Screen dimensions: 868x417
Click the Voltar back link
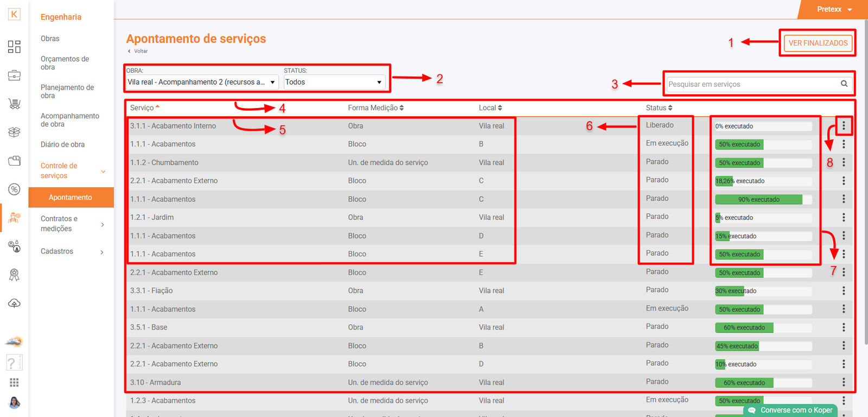[x=140, y=51]
